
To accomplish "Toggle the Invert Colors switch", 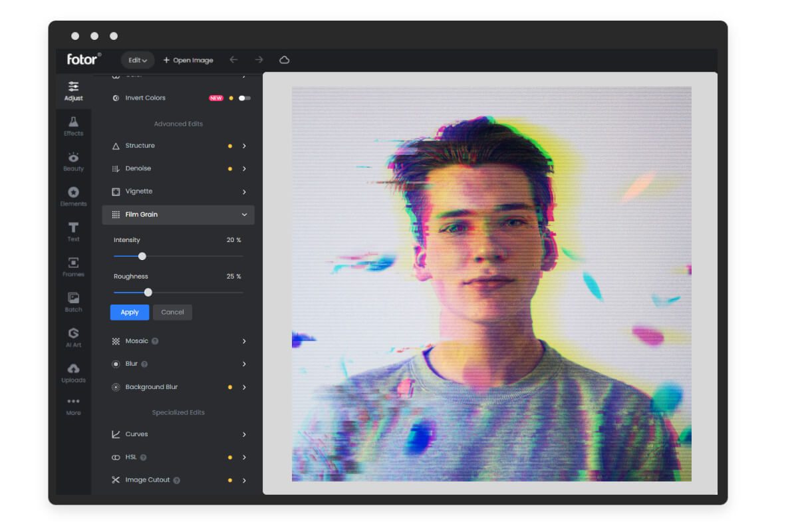I will click(x=245, y=98).
